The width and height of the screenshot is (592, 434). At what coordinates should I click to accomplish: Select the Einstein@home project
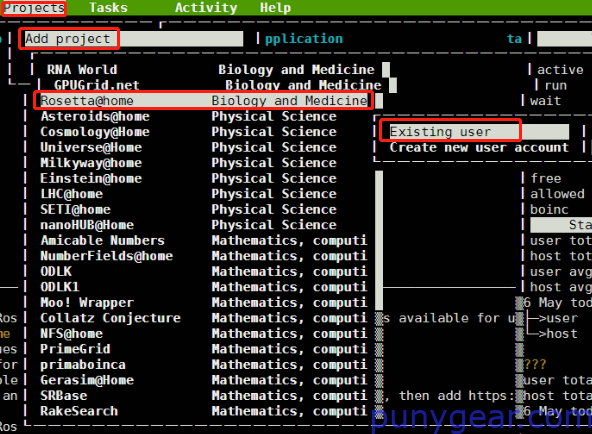point(204,178)
